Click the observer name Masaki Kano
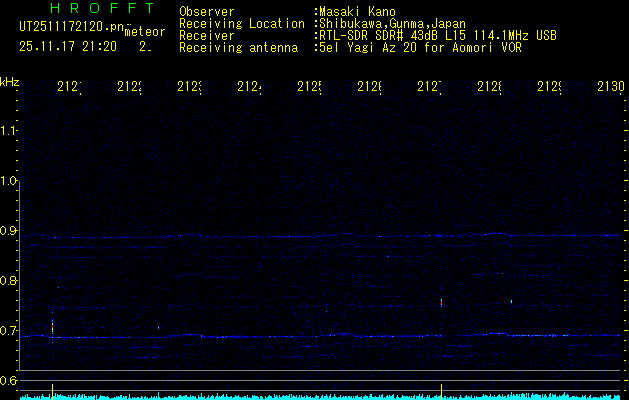 (358, 11)
